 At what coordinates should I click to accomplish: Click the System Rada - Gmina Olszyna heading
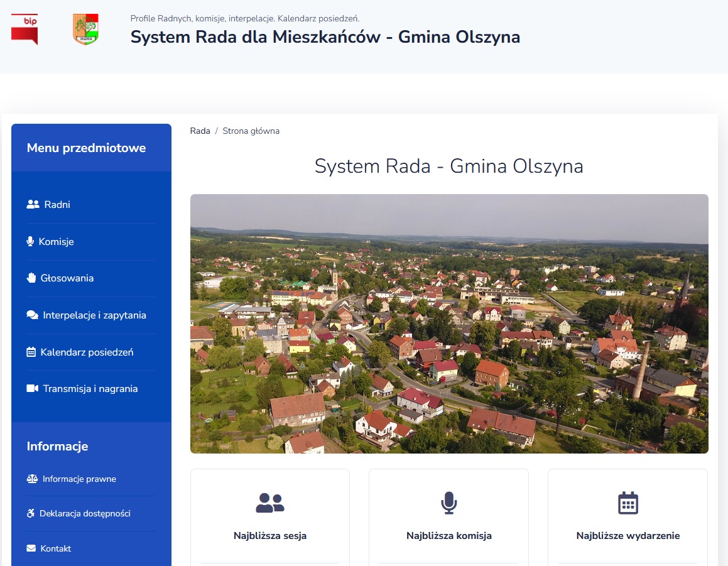click(449, 166)
